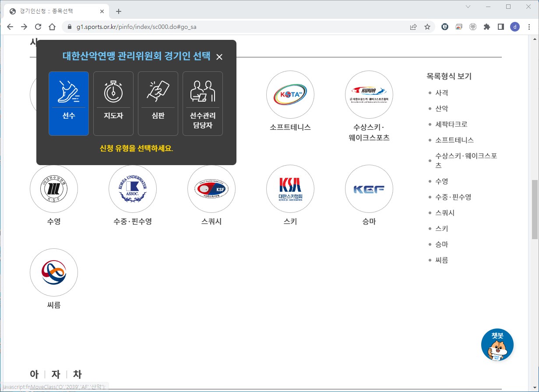
Task: Click 사격 in the list view
Action: pos(441,93)
